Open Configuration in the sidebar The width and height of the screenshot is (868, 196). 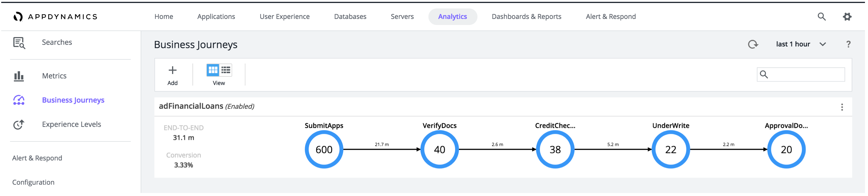(33, 183)
